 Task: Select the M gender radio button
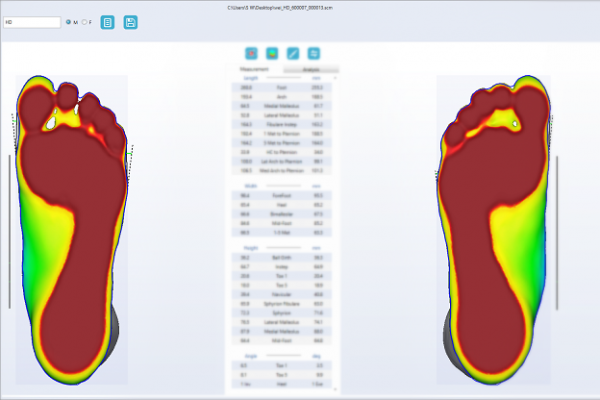(x=68, y=22)
